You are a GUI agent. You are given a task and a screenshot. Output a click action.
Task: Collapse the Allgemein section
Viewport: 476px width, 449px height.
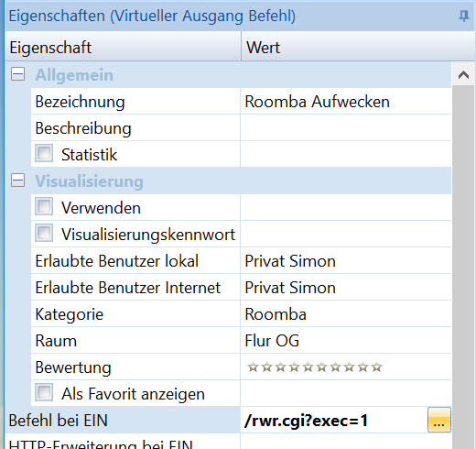pyautogui.click(x=17, y=74)
